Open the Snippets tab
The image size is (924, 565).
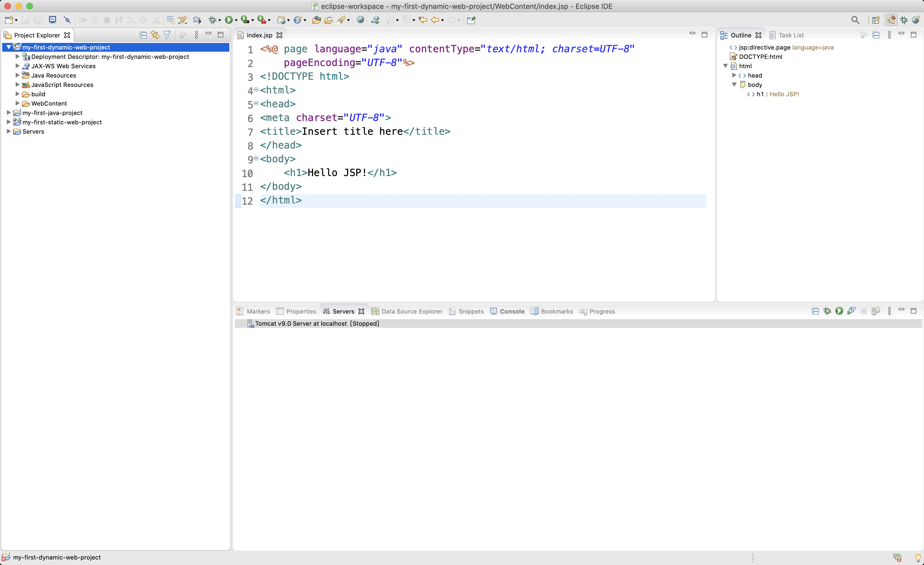pyautogui.click(x=466, y=311)
